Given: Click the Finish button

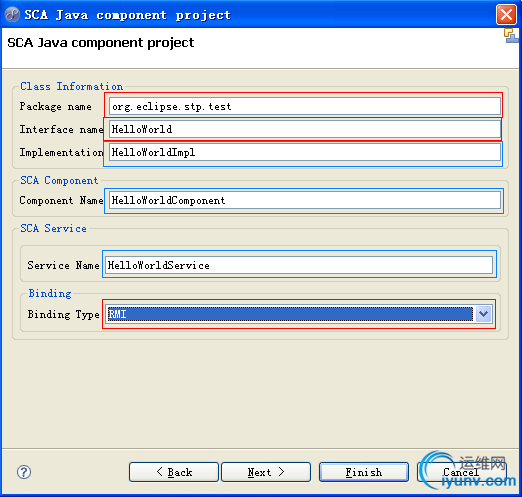Looking at the screenshot, I should coord(364,472).
